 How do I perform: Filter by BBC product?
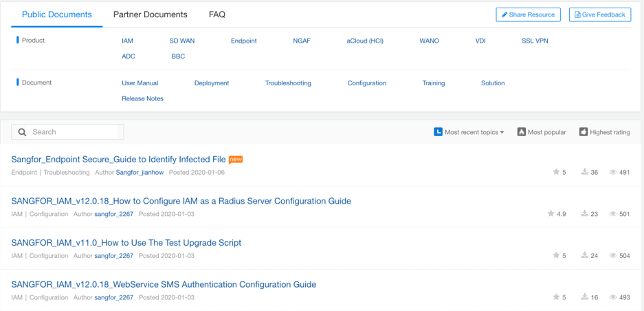tap(178, 56)
